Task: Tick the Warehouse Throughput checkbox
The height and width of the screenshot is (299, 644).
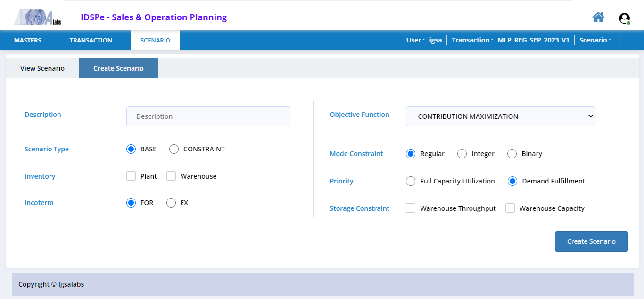Action: click(x=411, y=208)
